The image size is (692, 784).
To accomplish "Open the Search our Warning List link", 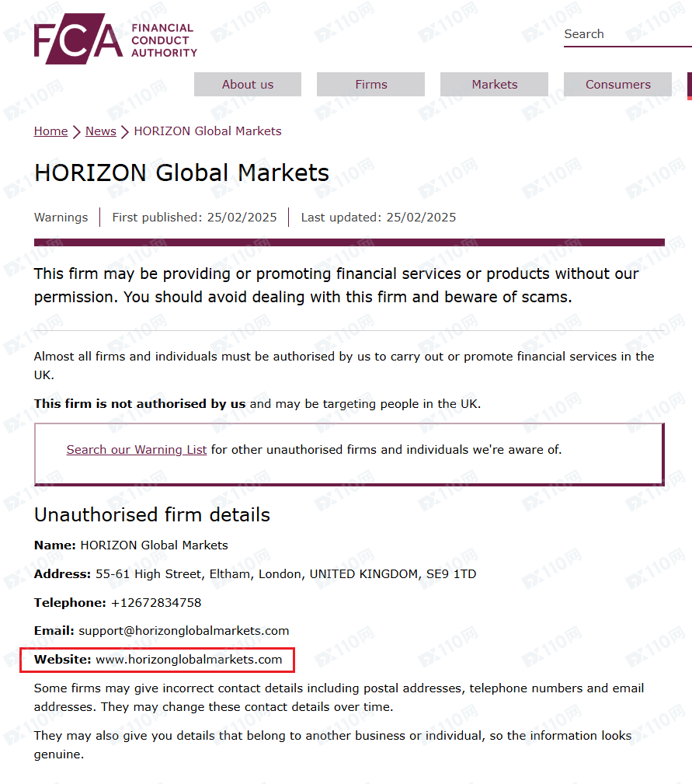I will (137, 450).
